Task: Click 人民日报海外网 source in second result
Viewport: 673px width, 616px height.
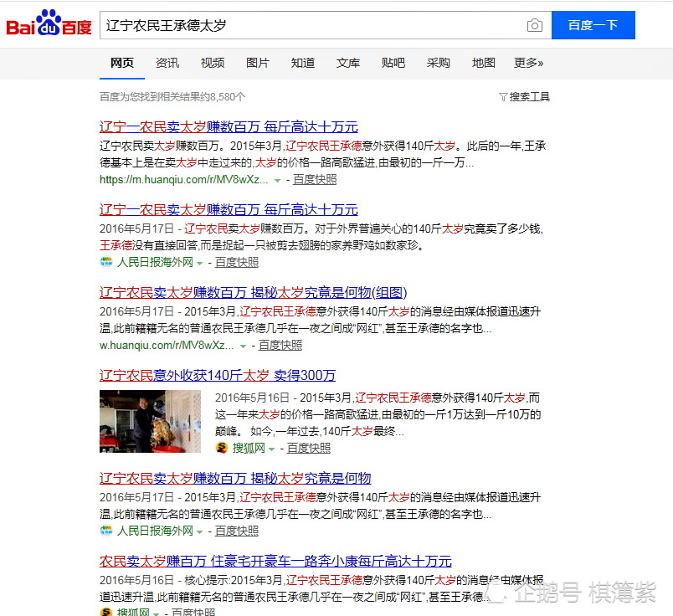Action: 155,262
